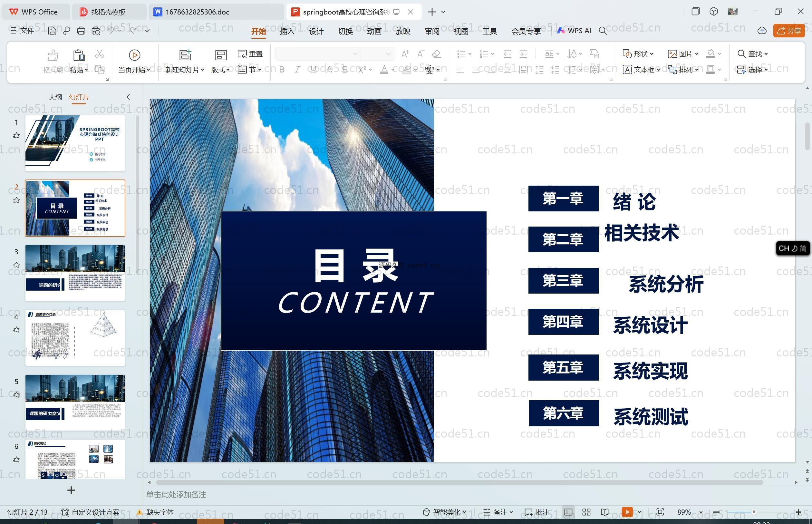
Task: Click the zoom slider handle in status bar
Action: tap(754, 512)
